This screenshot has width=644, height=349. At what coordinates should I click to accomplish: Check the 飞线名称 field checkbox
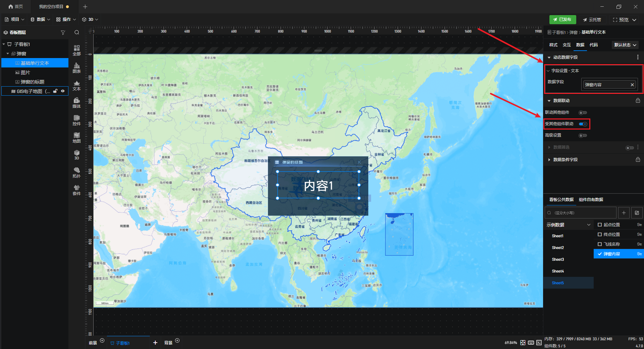[x=600, y=244]
